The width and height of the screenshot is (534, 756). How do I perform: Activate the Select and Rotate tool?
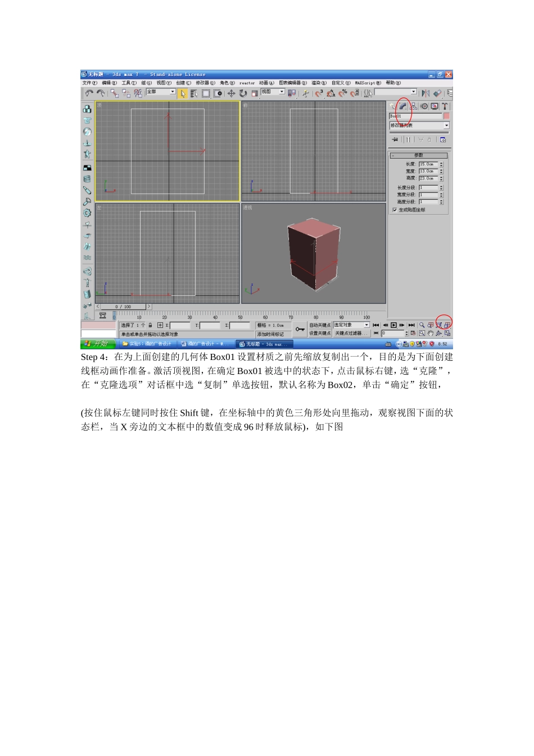[x=243, y=93]
